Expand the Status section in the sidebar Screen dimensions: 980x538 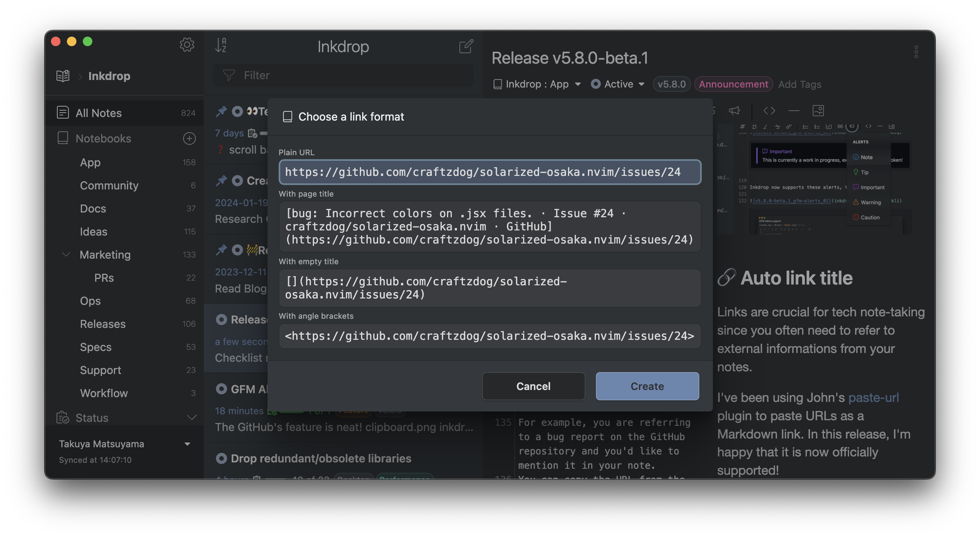(x=191, y=417)
